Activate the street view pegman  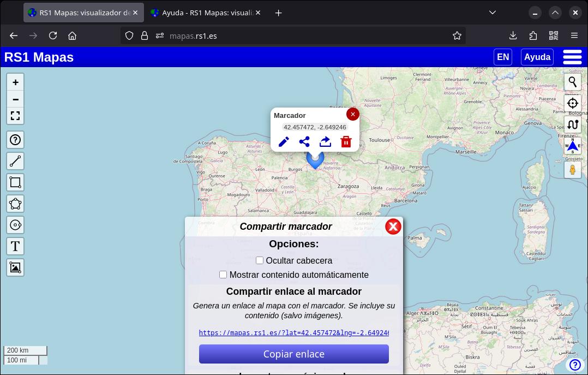[x=573, y=170]
